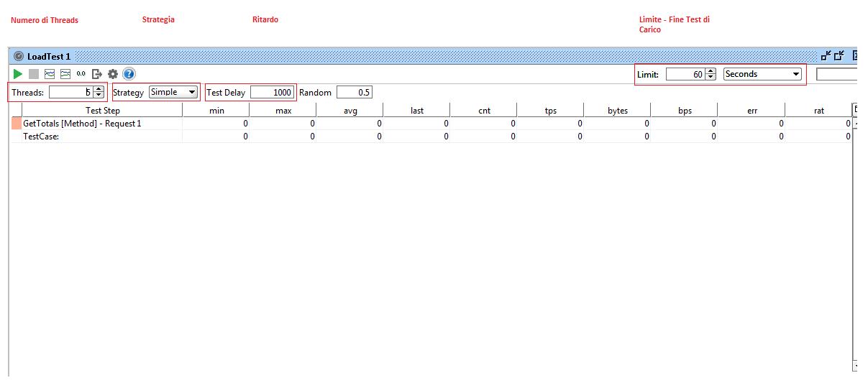Click the Random value field
The width and height of the screenshot is (868, 383).
tap(354, 93)
